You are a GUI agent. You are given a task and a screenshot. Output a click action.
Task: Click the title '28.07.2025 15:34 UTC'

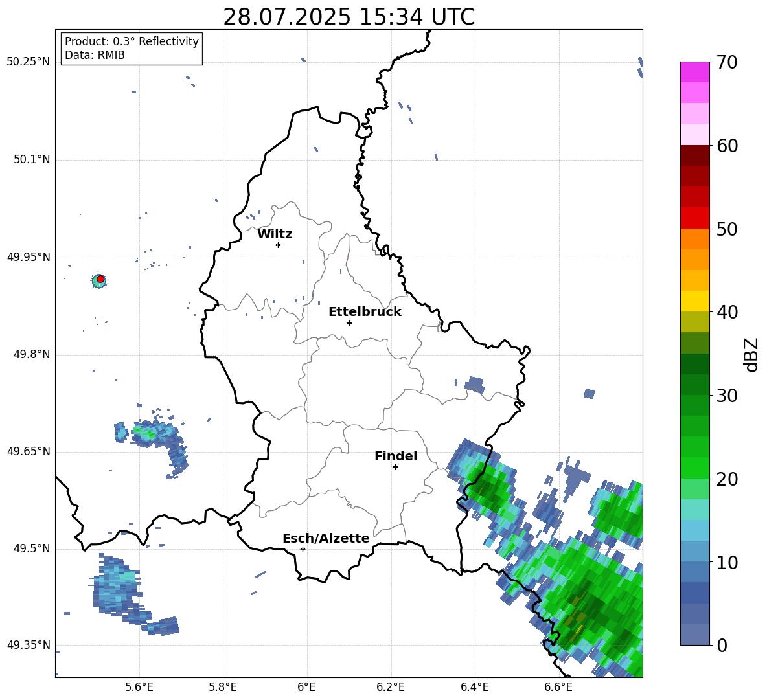coord(349,17)
